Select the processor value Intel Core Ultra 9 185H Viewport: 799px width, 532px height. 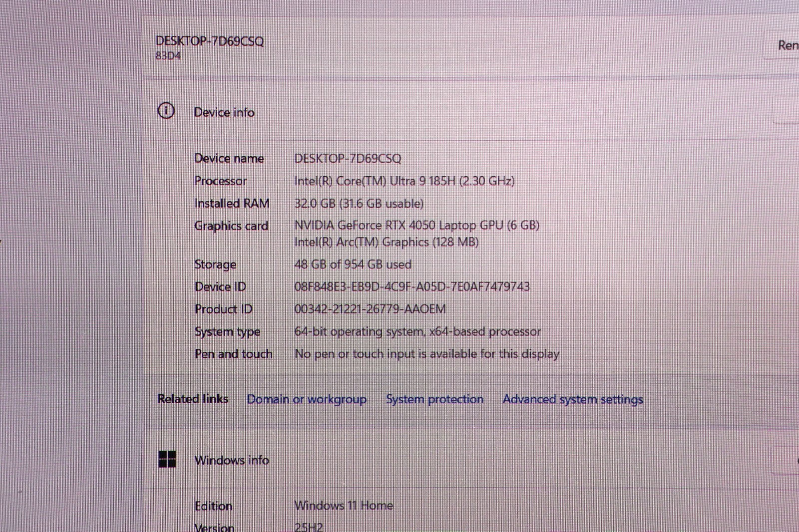[404, 181]
